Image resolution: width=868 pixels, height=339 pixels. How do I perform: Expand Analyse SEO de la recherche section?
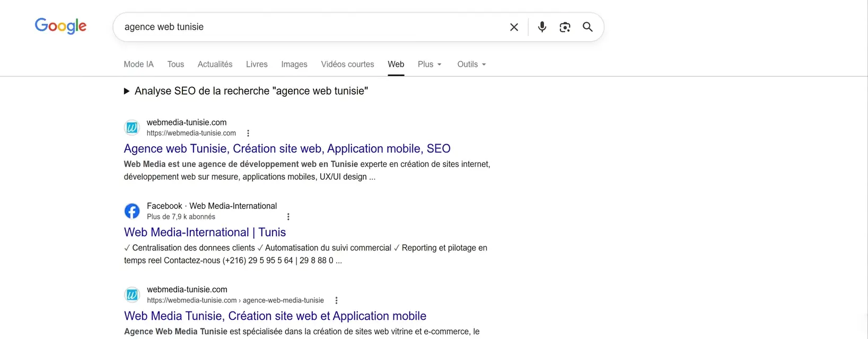(x=246, y=91)
